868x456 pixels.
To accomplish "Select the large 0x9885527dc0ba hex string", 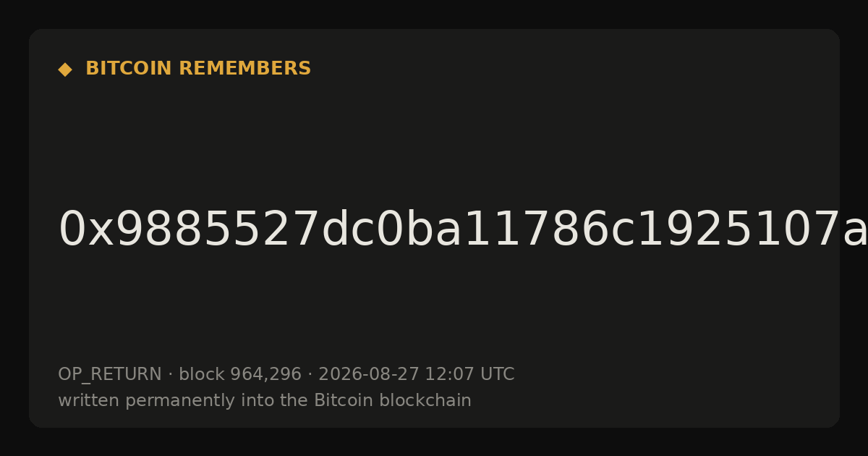I will [463, 230].
